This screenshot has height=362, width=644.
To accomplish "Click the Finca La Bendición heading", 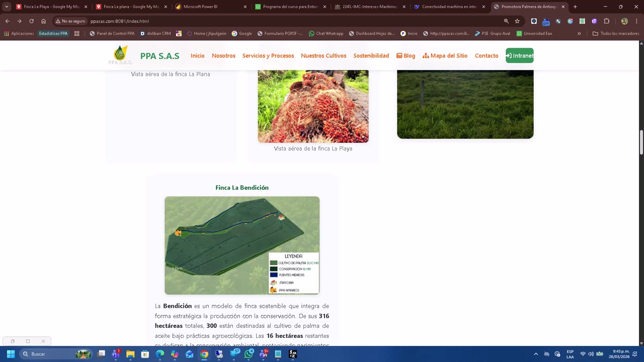I will click(242, 188).
